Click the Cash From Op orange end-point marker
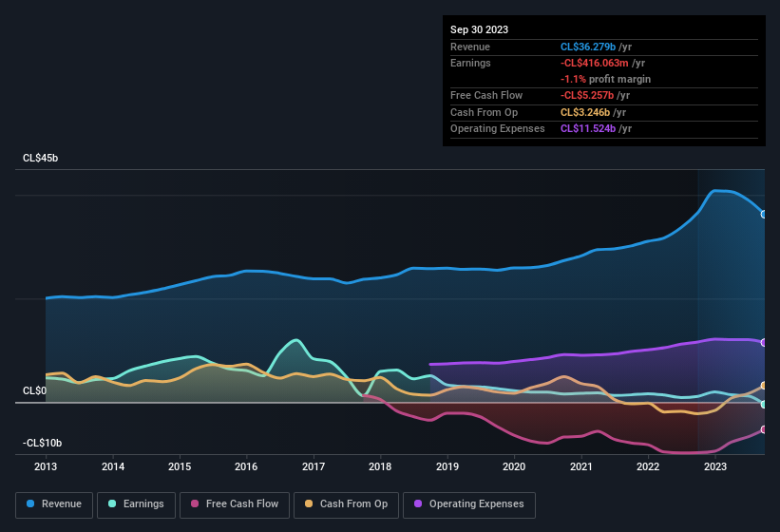This screenshot has height=532, width=780. pyautogui.click(x=764, y=386)
